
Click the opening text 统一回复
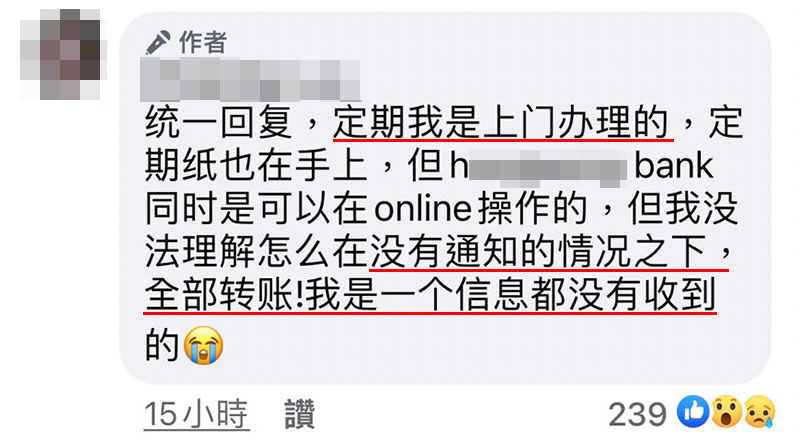click(x=219, y=123)
